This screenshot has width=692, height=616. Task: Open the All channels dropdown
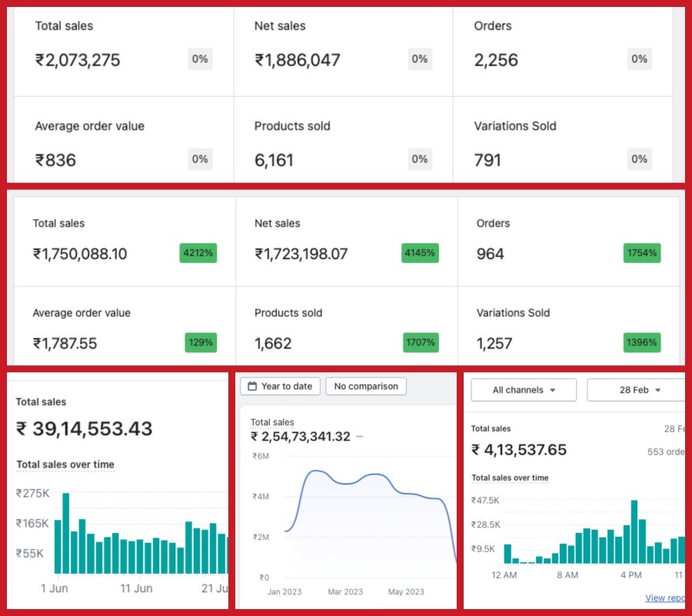coord(524,390)
